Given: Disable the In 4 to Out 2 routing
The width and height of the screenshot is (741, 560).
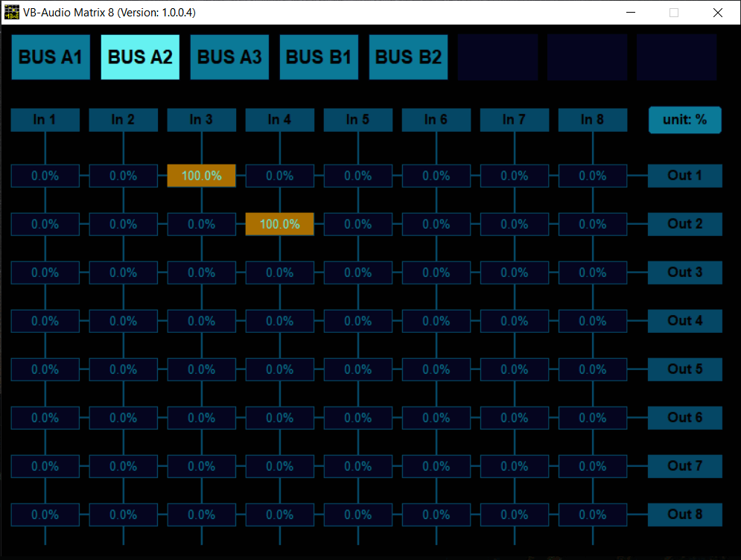Looking at the screenshot, I should tap(279, 224).
